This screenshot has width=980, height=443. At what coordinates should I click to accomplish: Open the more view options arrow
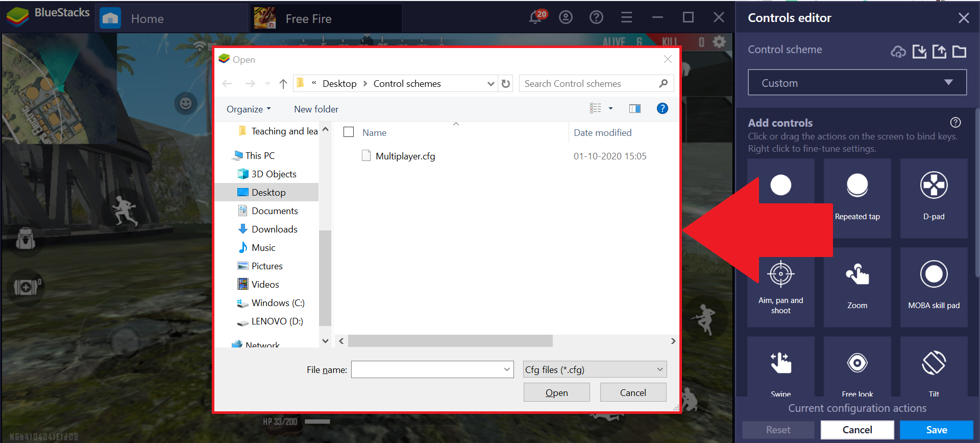point(610,108)
